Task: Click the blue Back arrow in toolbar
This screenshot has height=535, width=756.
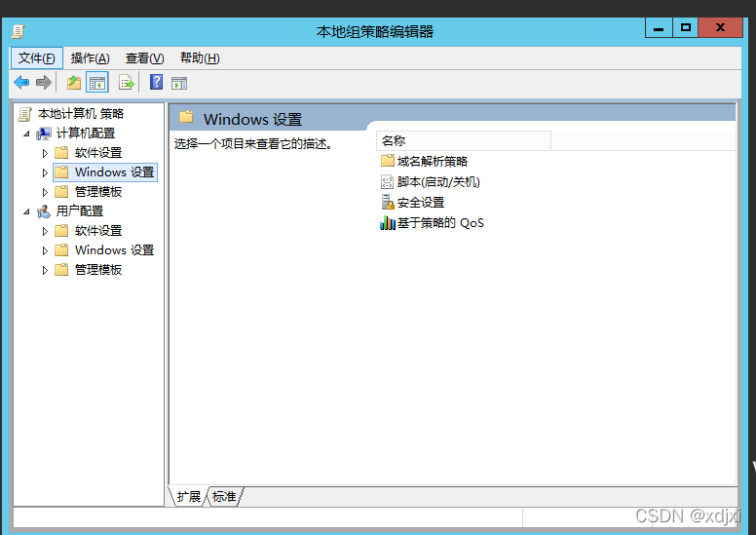Action: coord(21,83)
